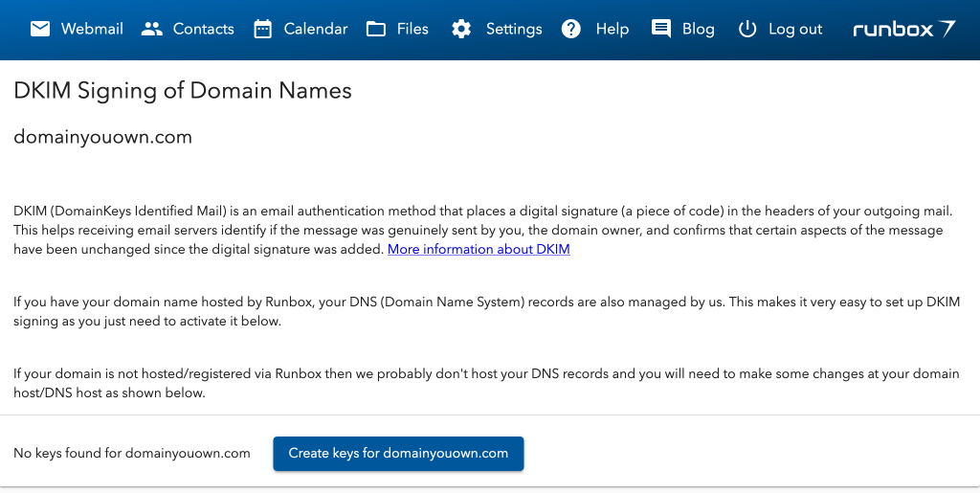Click the Help question mark icon

click(571, 29)
